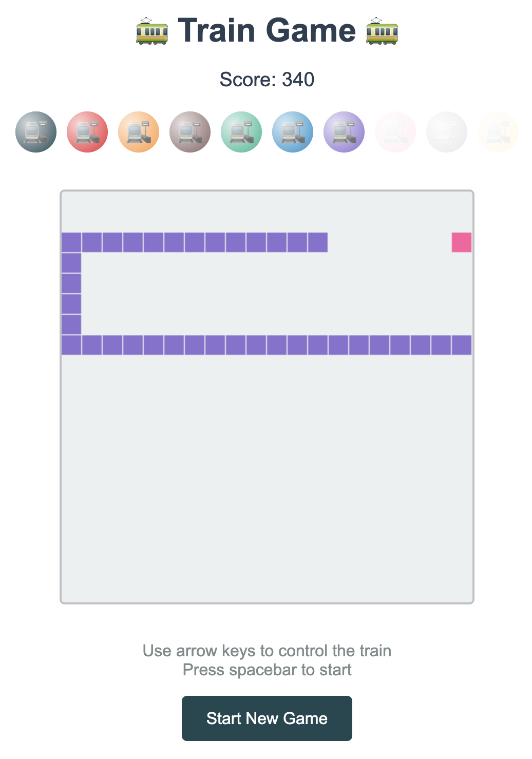Select the brown train station badge
Image resolution: width=532 pixels, height=759 pixels.
(x=190, y=132)
